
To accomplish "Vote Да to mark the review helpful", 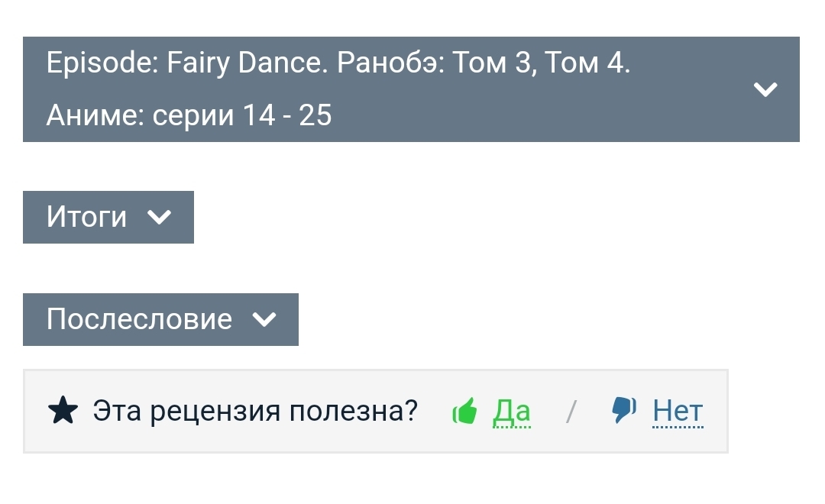I will [512, 412].
